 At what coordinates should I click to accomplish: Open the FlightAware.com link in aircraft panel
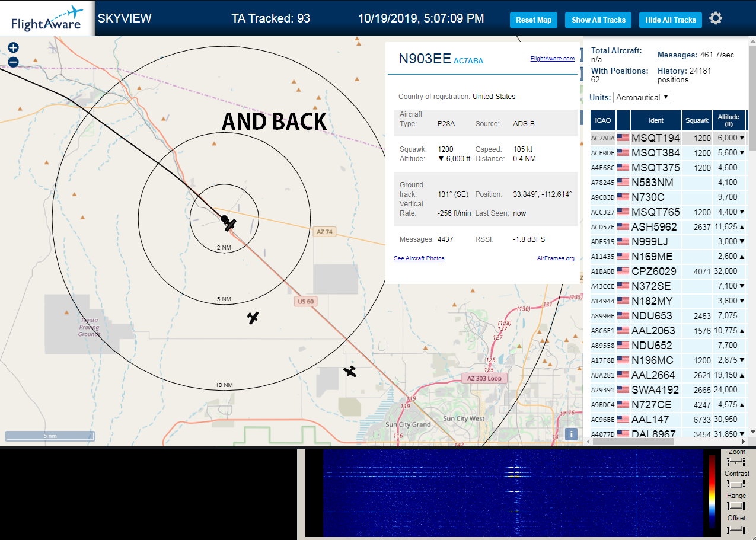pyautogui.click(x=552, y=59)
